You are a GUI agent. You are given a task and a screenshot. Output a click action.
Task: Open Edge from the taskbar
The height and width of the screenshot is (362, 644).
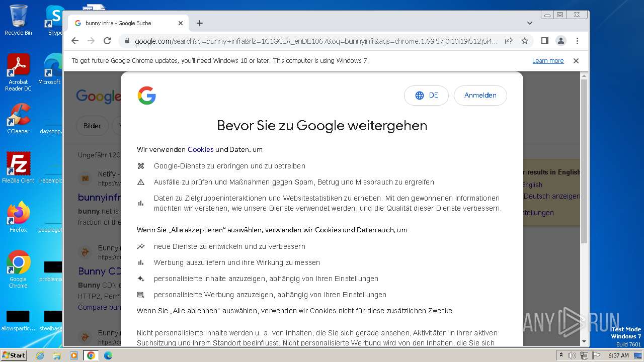(108, 355)
